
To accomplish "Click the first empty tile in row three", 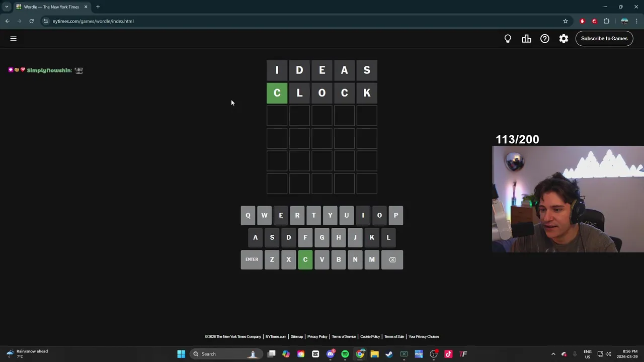I will tap(277, 116).
